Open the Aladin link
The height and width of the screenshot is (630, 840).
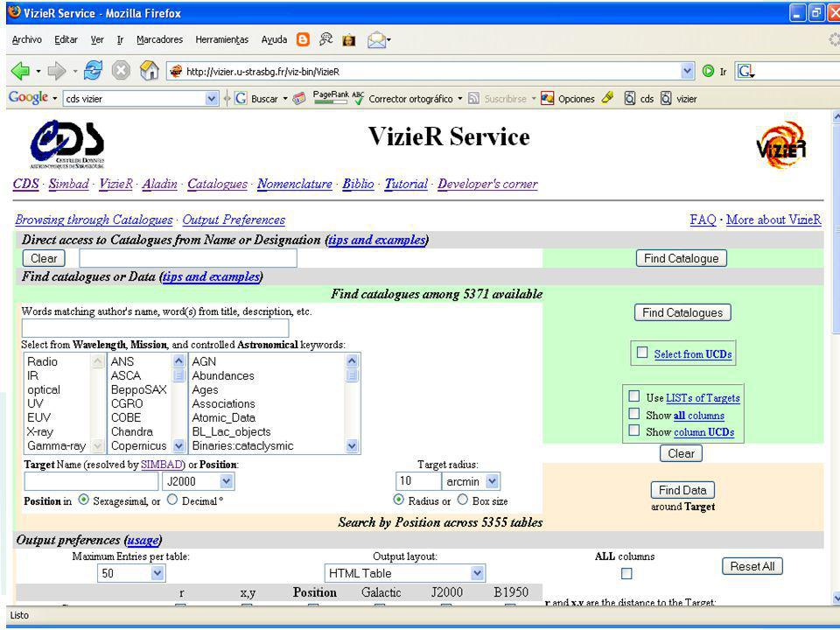tap(159, 184)
